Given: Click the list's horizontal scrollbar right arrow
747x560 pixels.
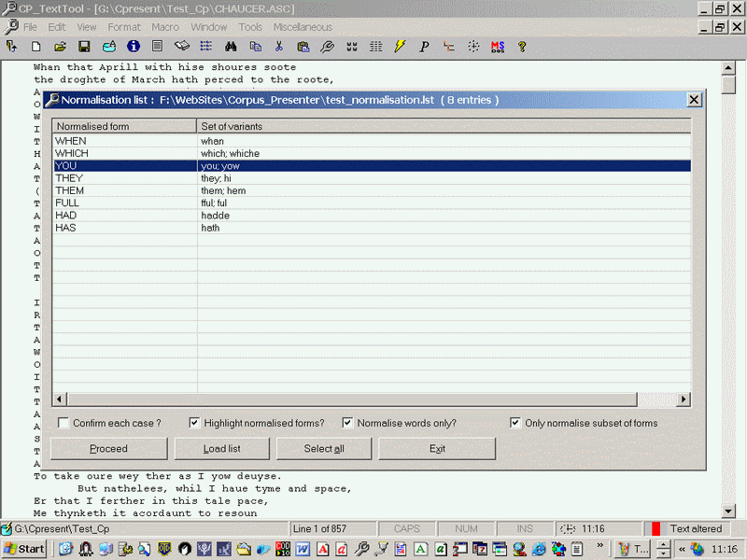Looking at the screenshot, I should coord(684,399).
